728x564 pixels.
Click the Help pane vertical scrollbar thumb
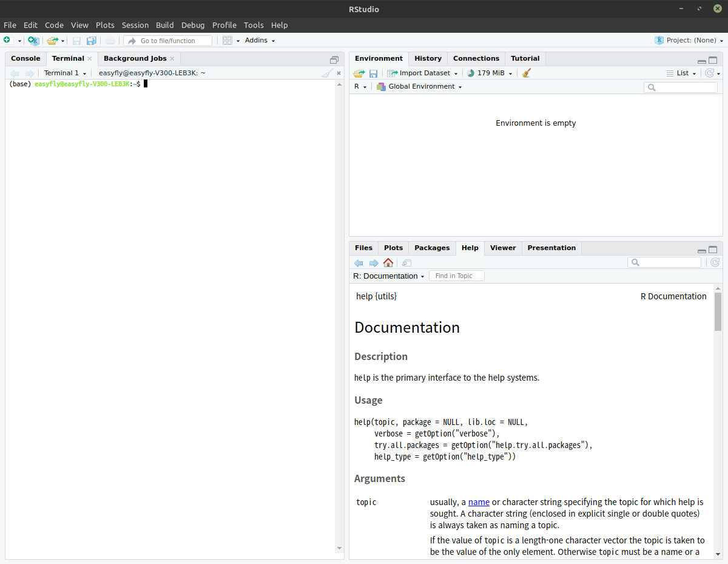(x=718, y=311)
